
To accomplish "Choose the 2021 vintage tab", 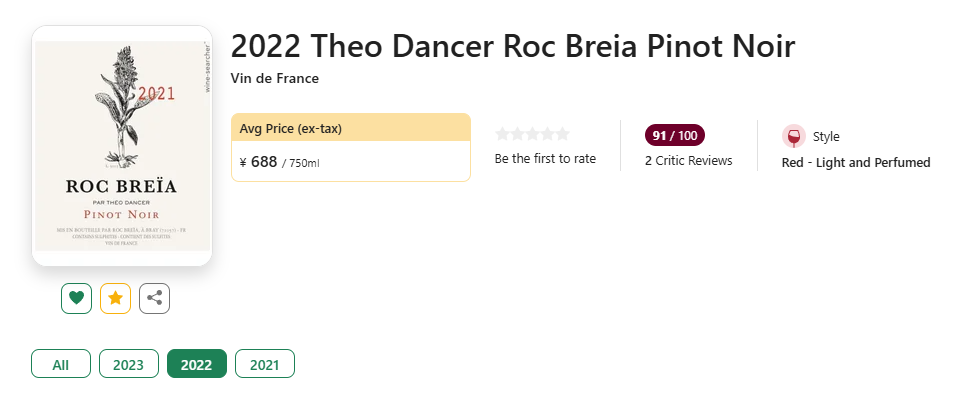I will click(265, 364).
